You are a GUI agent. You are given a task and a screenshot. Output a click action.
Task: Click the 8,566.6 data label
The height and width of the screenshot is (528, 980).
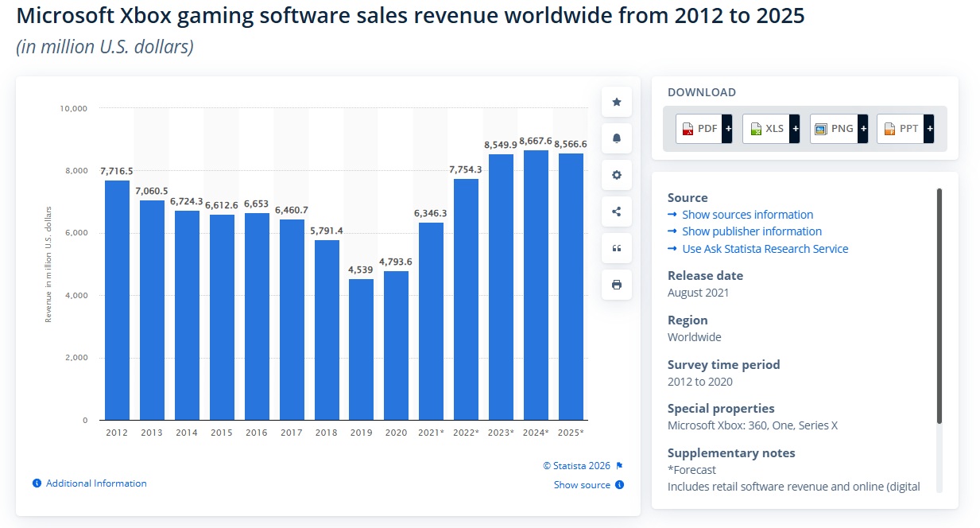(x=571, y=144)
